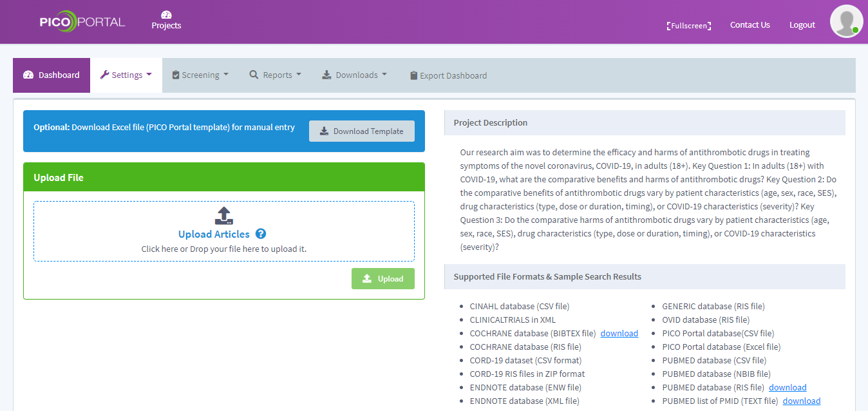Click the download icon in Downloads menu
Screen dimensions: 868x411
click(326, 75)
